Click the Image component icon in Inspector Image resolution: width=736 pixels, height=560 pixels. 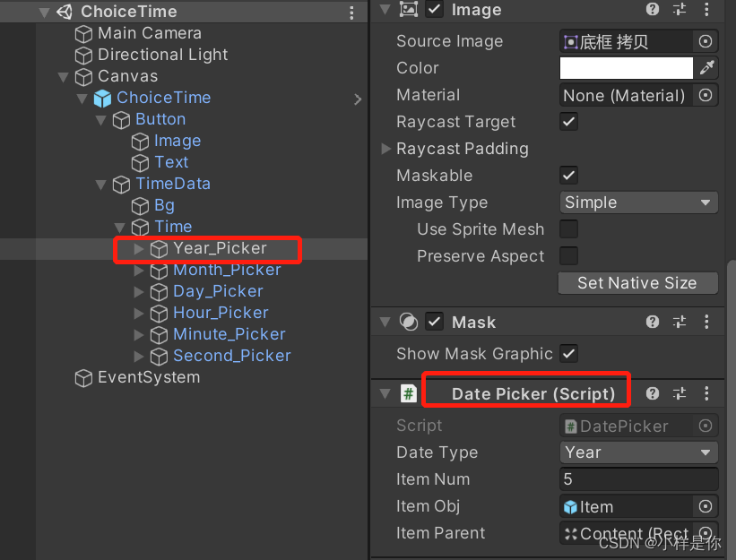(408, 10)
